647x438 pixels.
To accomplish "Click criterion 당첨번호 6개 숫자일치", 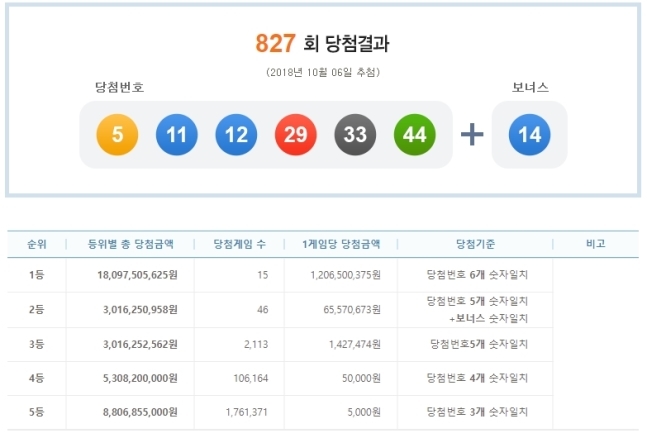I will tap(477, 275).
